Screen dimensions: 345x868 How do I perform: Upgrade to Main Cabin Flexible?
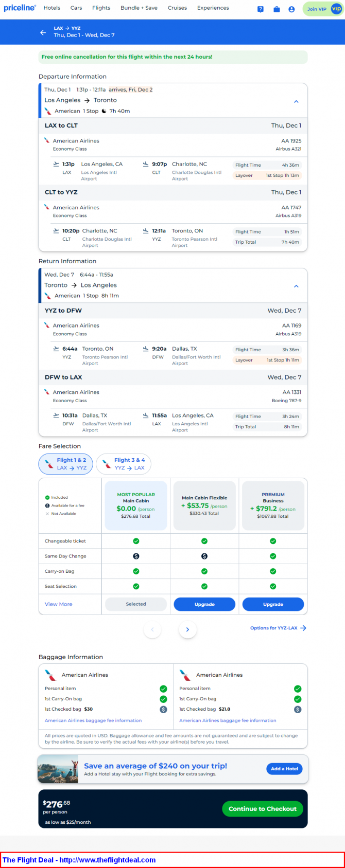coord(204,604)
